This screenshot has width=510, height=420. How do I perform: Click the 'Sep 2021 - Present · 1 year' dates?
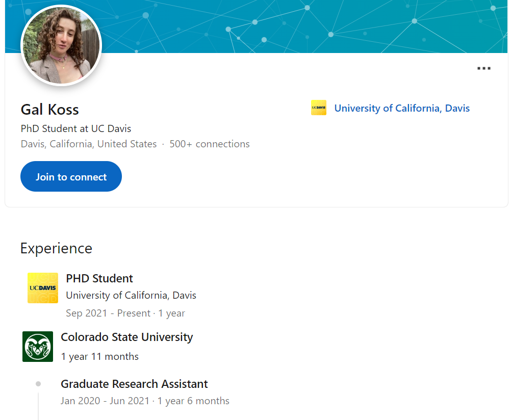point(125,313)
